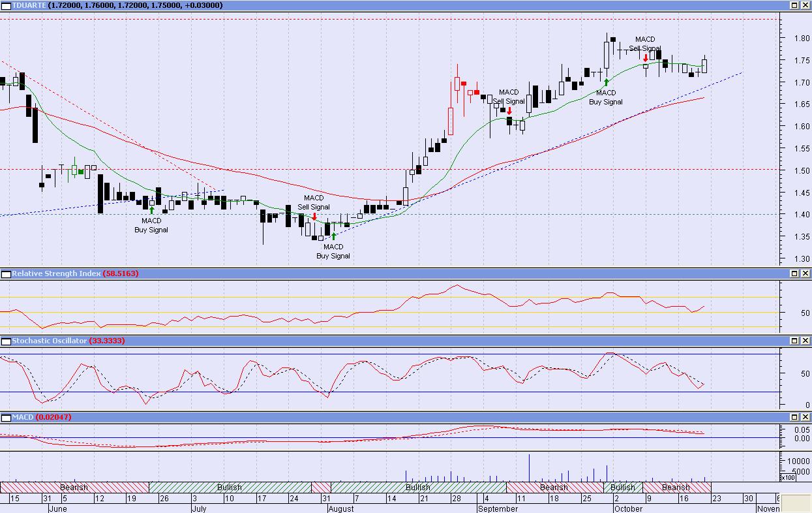The height and width of the screenshot is (513, 812).
Task: Click the TDUARTE chart title icon
Action: point(5,5)
